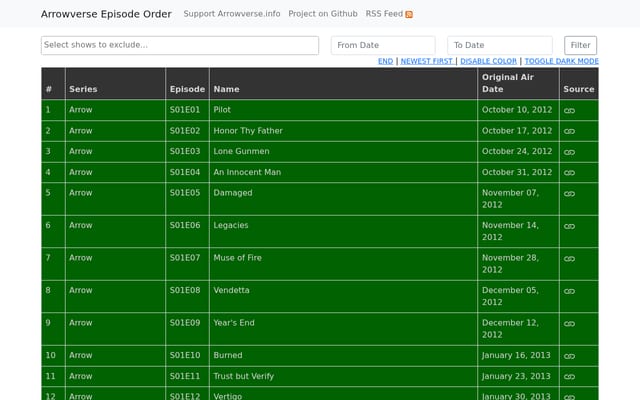Screen dimensions: 640x400
Task: Select the episode name Burned
Action: [x=228, y=356]
